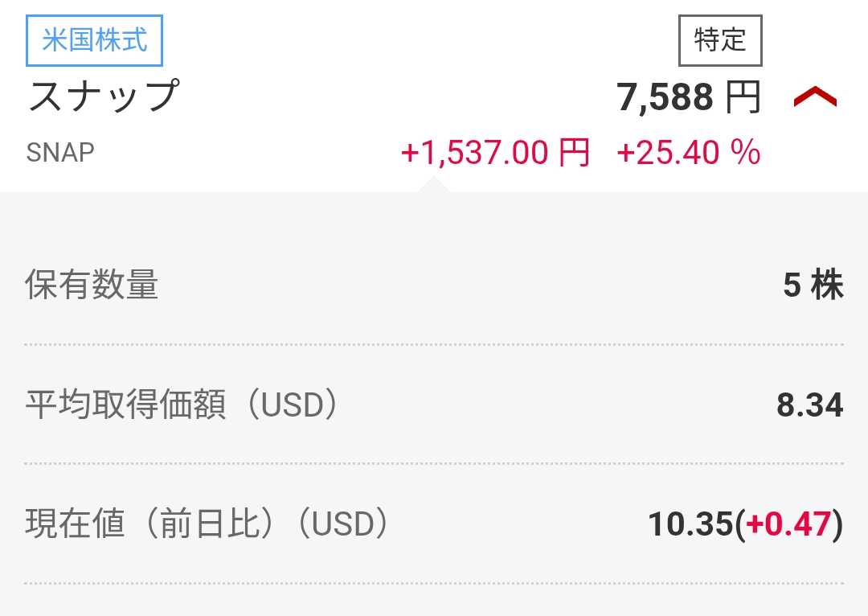Tap the dotted divider below 平均取得価額 row
The height and width of the screenshot is (616, 868).
(434, 464)
